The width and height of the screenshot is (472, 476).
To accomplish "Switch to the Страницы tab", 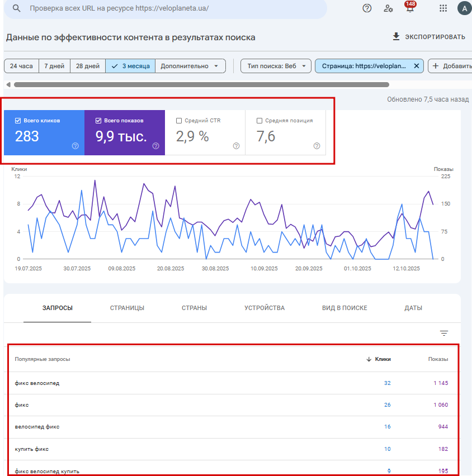I will coord(127,308).
